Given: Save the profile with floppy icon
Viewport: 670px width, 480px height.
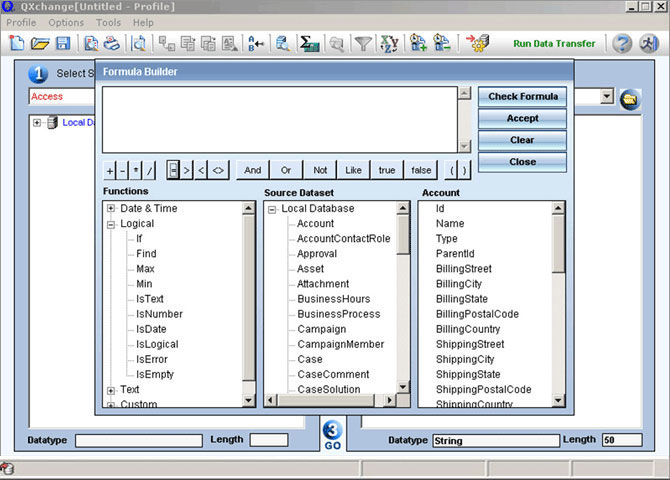Looking at the screenshot, I should [63, 43].
